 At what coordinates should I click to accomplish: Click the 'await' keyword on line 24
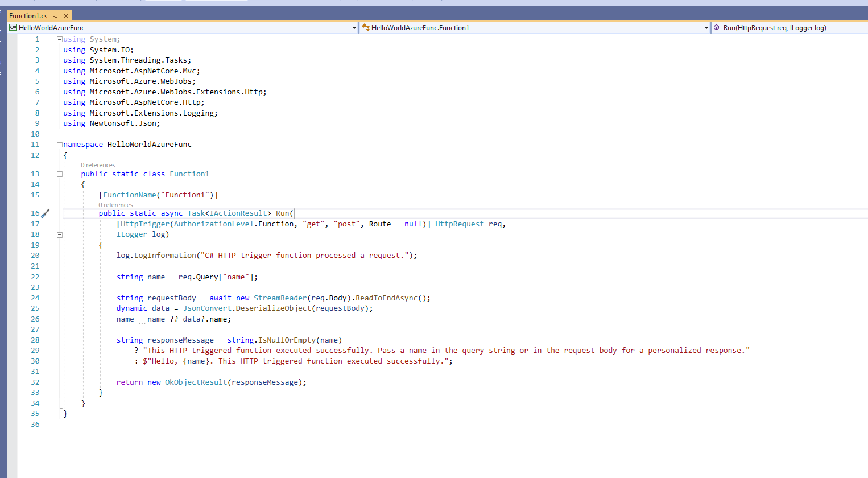(221, 298)
